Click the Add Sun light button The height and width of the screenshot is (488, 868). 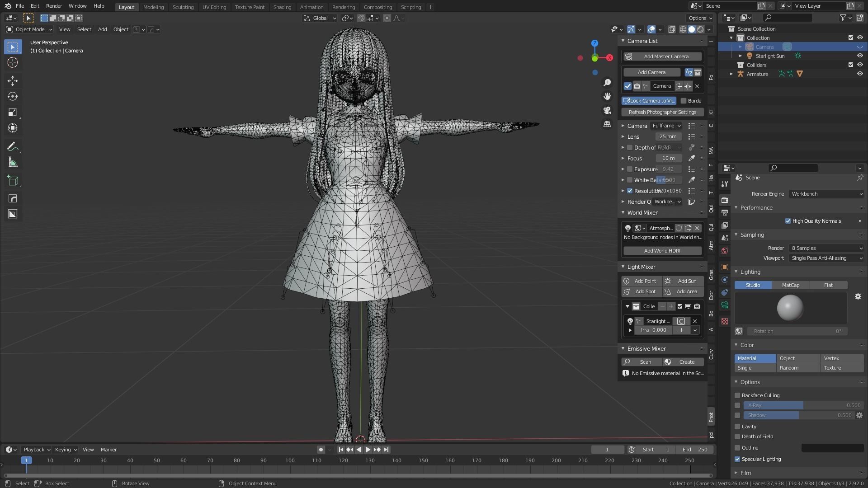click(x=683, y=281)
